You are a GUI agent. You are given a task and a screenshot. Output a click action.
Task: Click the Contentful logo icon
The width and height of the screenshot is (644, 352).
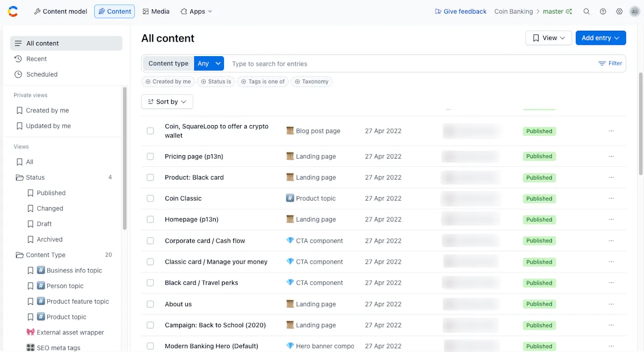tap(13, 11)
